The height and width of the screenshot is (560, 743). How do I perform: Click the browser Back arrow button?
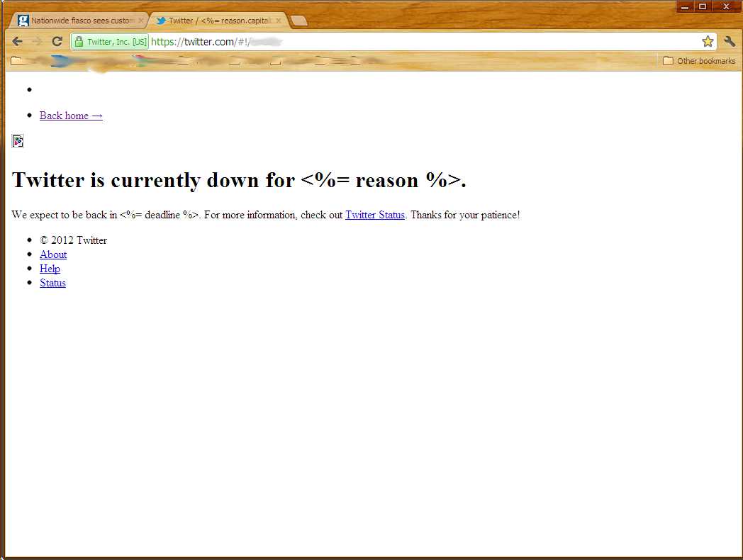click(x=18, y=42)
